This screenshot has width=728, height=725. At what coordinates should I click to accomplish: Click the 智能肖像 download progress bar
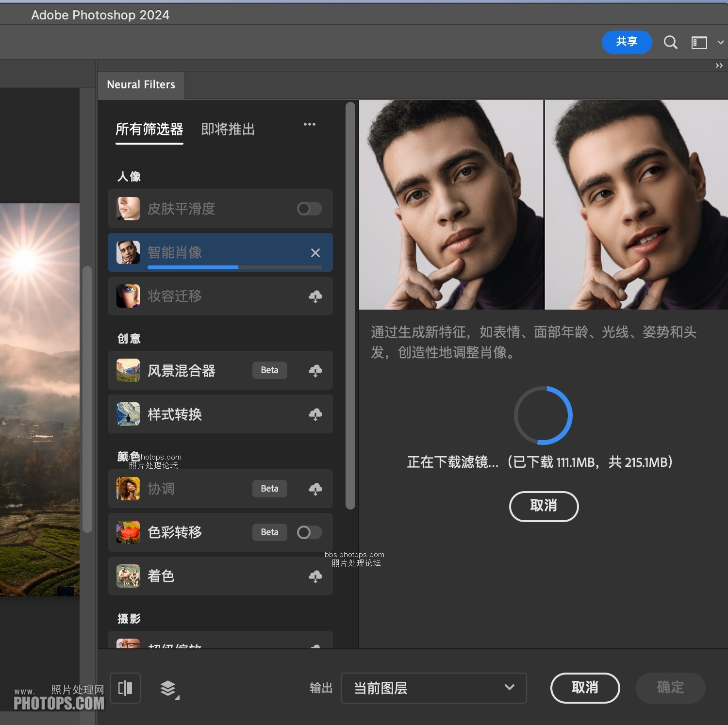tap(235, 267)
